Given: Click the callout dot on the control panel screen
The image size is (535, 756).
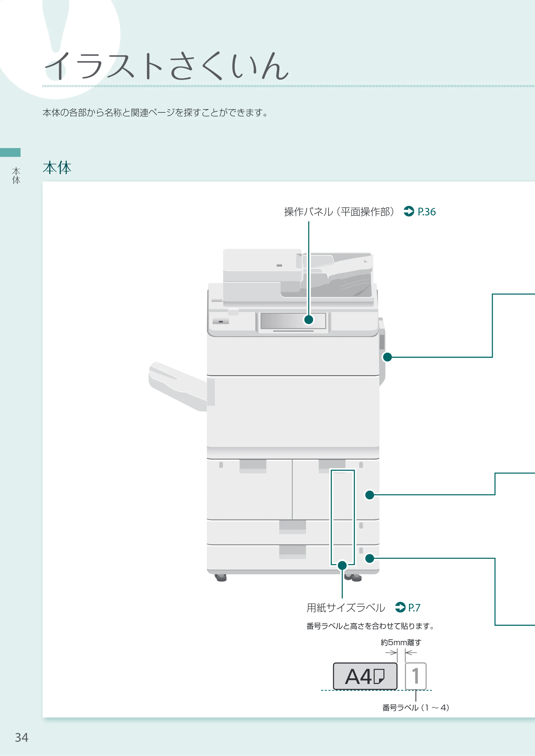Looking at the screenshot, I should tap(309, 319).
